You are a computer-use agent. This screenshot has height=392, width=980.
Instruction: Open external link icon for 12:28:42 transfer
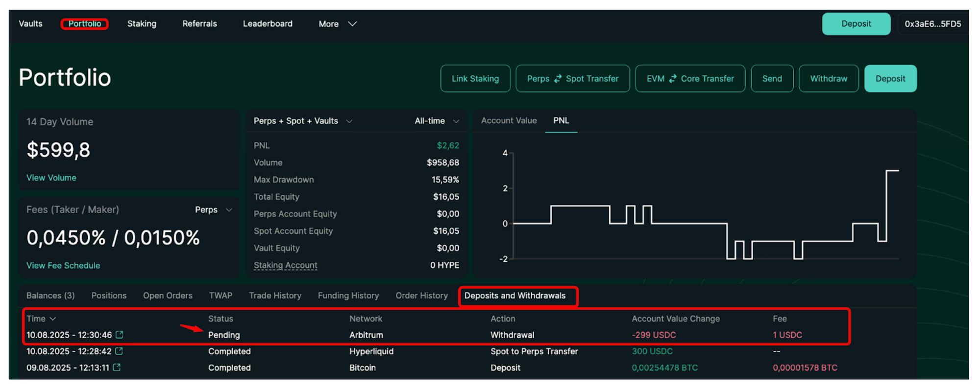coord(119,351)
